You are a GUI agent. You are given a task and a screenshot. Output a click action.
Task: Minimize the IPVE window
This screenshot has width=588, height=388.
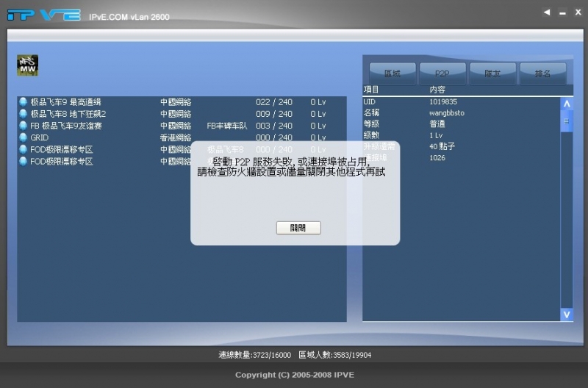coord(562,13)
